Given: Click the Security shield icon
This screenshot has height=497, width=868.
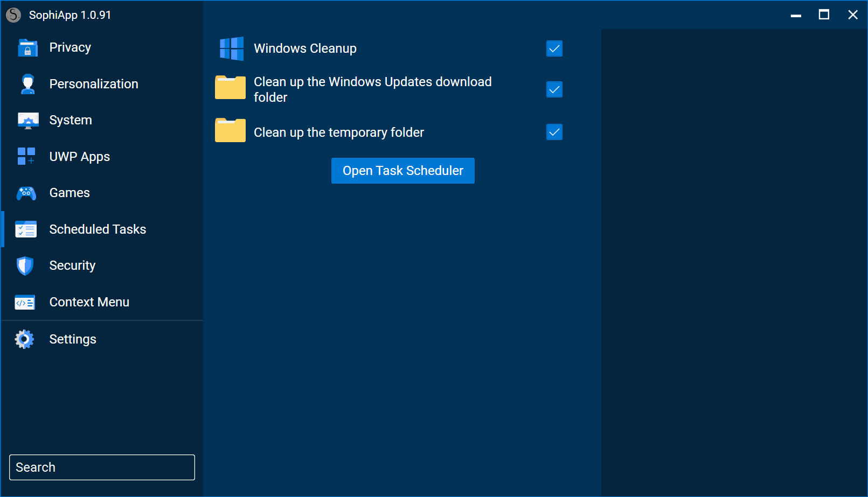Looking at the screenshot, I should [x=25, y=266].
